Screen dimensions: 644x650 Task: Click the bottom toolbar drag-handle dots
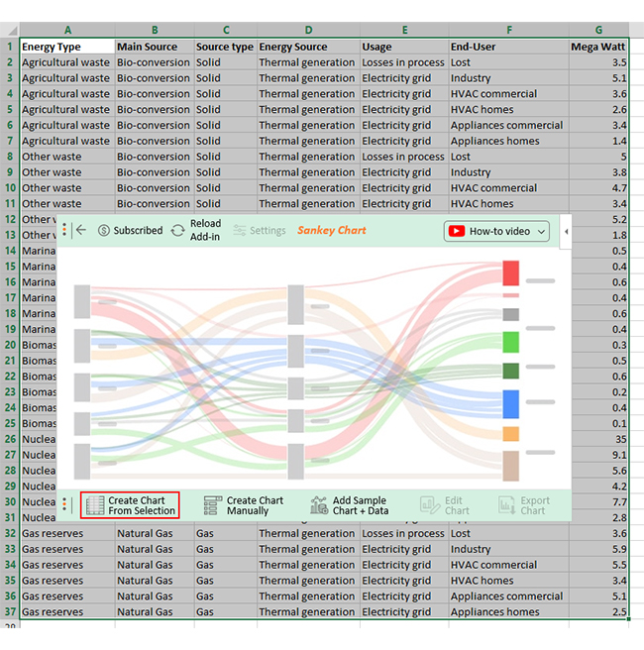(x=64, y=504)
